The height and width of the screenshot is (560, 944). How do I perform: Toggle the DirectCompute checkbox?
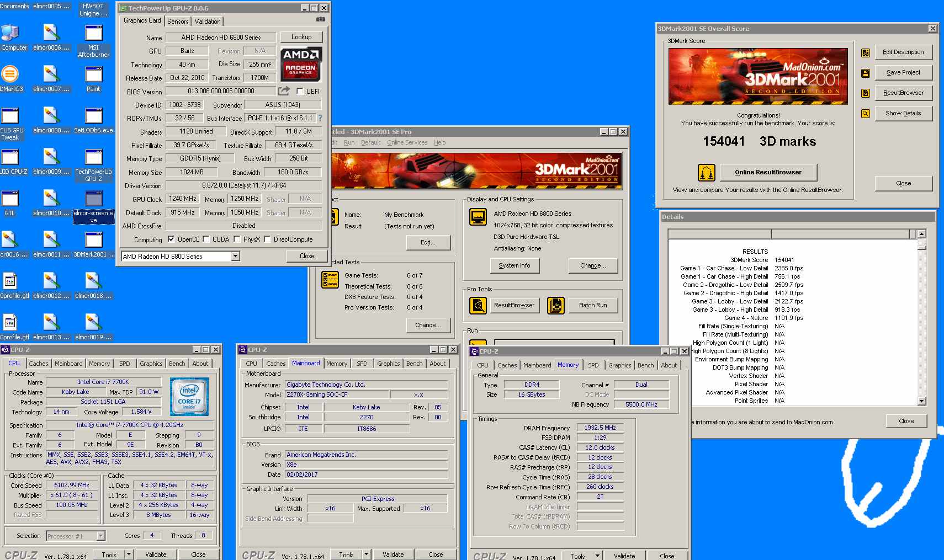(267, 239)
